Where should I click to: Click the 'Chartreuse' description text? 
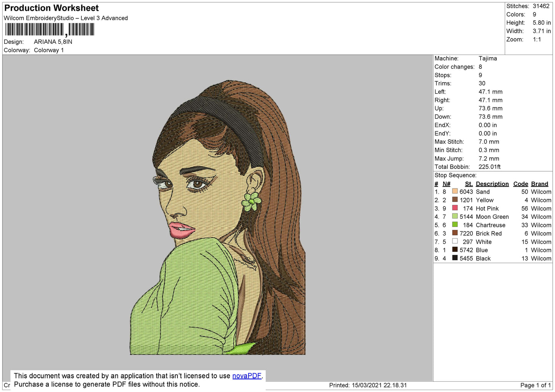tap(490, 225)
